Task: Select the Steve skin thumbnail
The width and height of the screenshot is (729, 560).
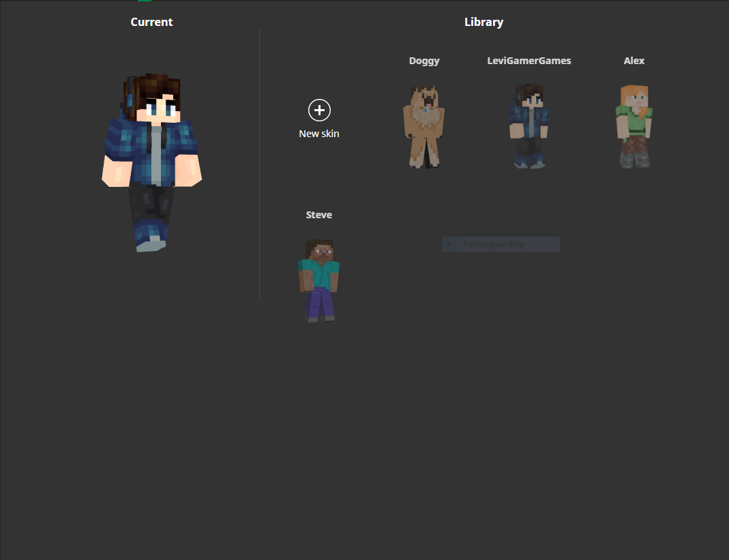Action: (319, 280)
